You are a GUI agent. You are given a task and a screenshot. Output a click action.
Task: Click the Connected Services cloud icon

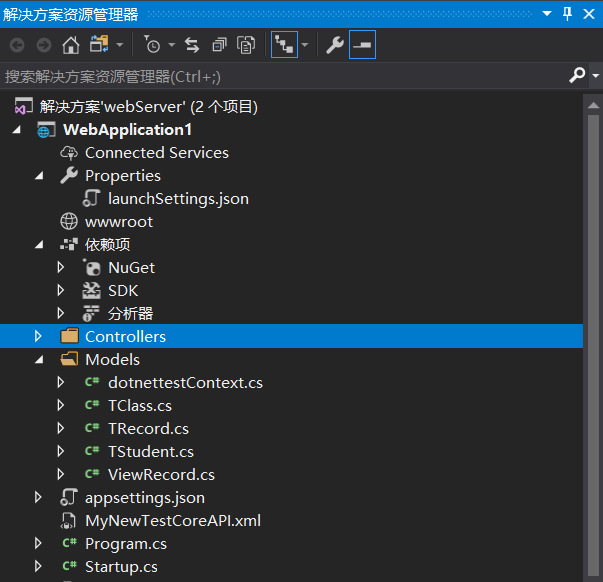[x=69, y=153]
